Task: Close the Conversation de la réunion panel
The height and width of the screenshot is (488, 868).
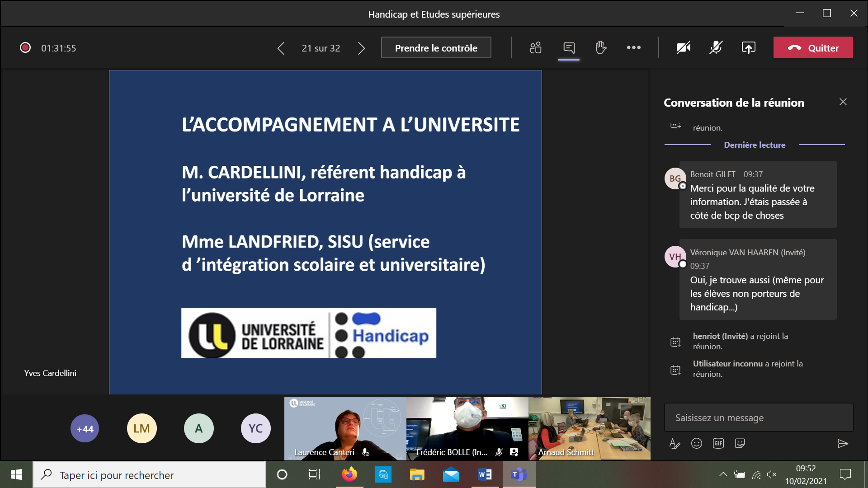Action: (x=843, y=102)
